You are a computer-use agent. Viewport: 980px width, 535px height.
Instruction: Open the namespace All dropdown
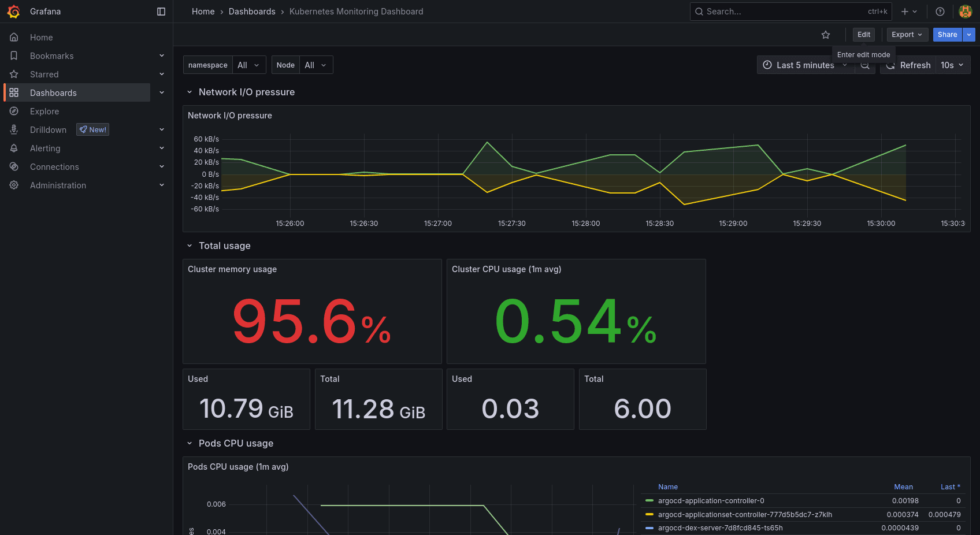click(x=248, y=65)
